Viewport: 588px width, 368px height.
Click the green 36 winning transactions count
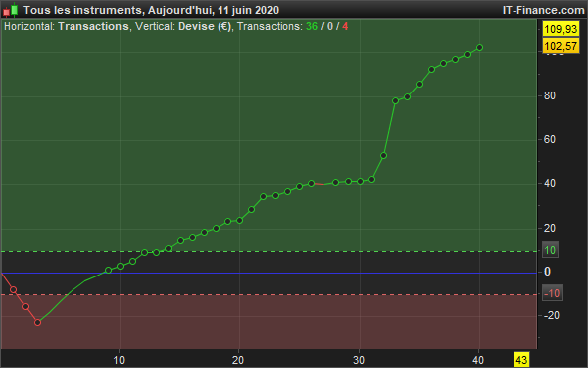pyautogui.click(x=312, y=26)
